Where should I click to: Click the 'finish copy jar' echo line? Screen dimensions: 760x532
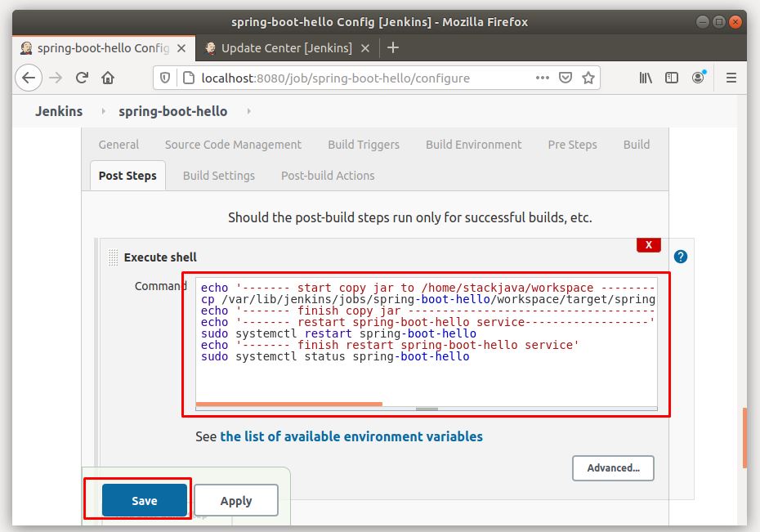428,311
